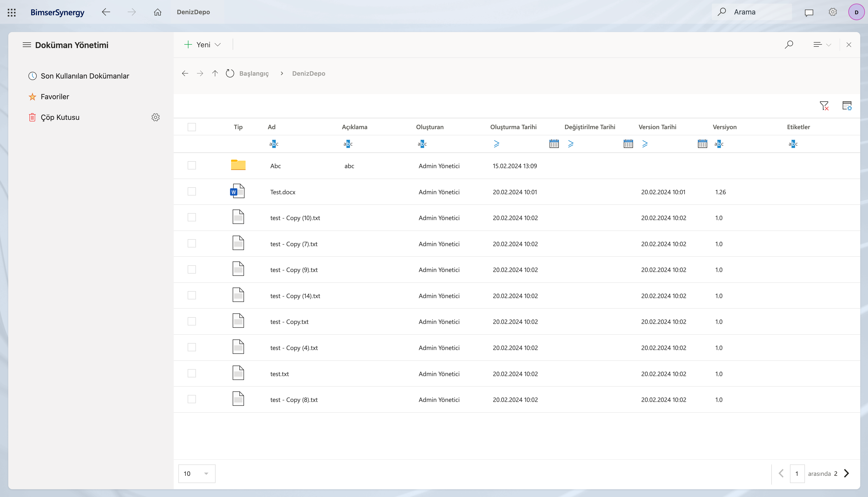Open the Abc folder icon
The height and width of the screenshot is (497, 868).
[238, 165]
